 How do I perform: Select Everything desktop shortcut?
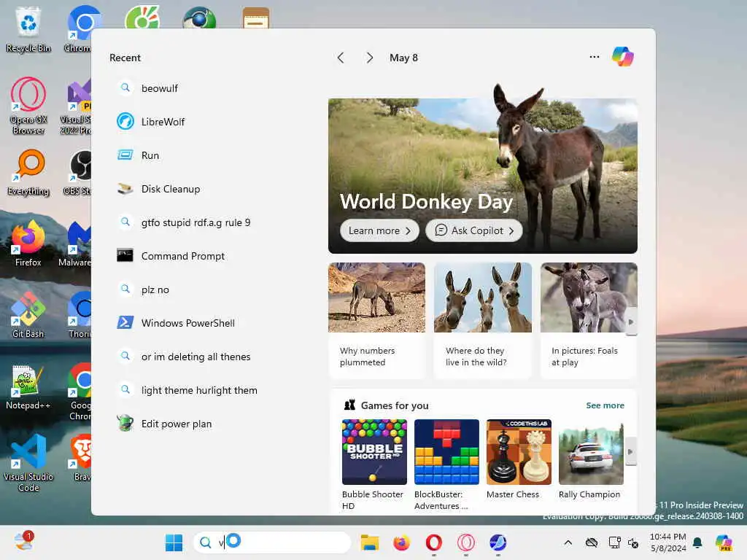28,172
